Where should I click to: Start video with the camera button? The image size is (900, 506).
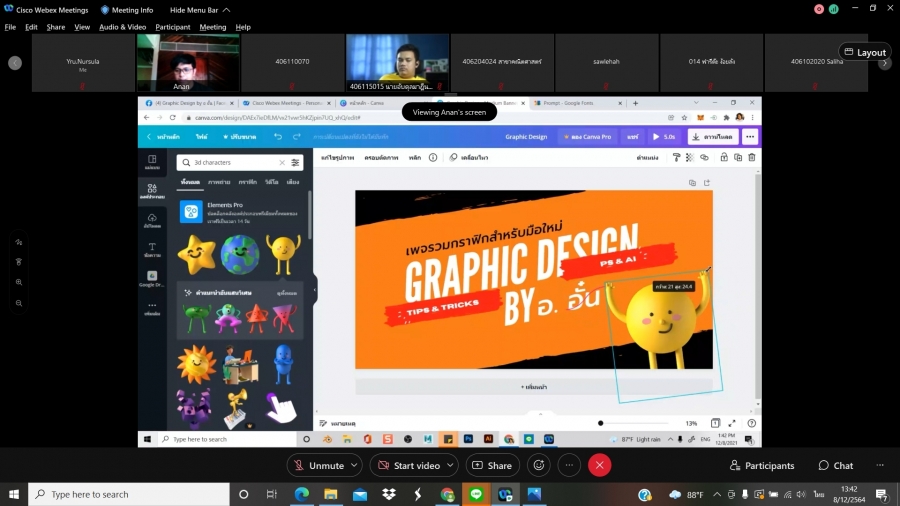408,465
